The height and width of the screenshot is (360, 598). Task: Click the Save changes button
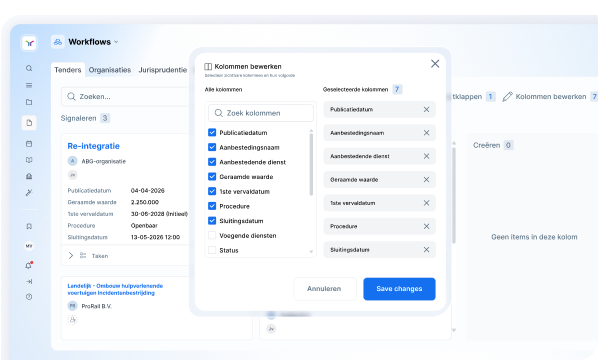coord(399,289)
